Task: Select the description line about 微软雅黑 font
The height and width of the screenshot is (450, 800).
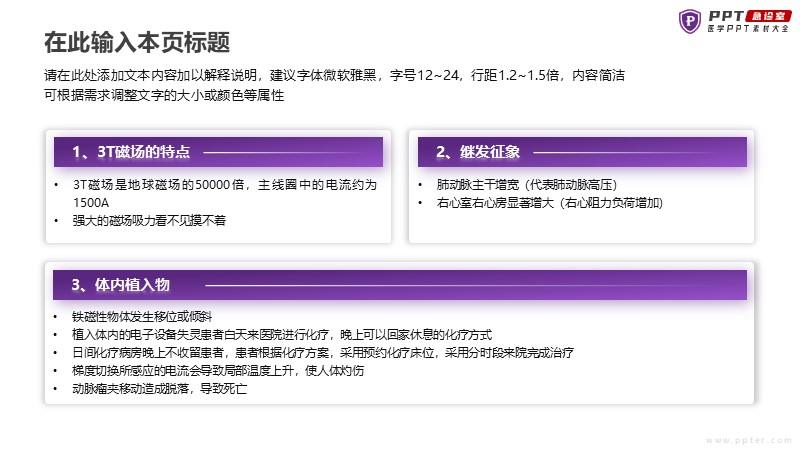Action: click(x=334, y=76)
